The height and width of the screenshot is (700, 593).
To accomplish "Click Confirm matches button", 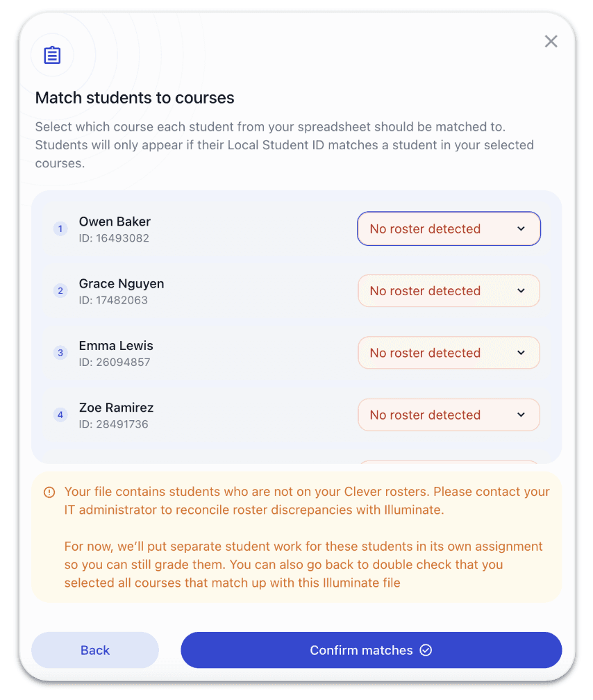I will coord(371,651).
